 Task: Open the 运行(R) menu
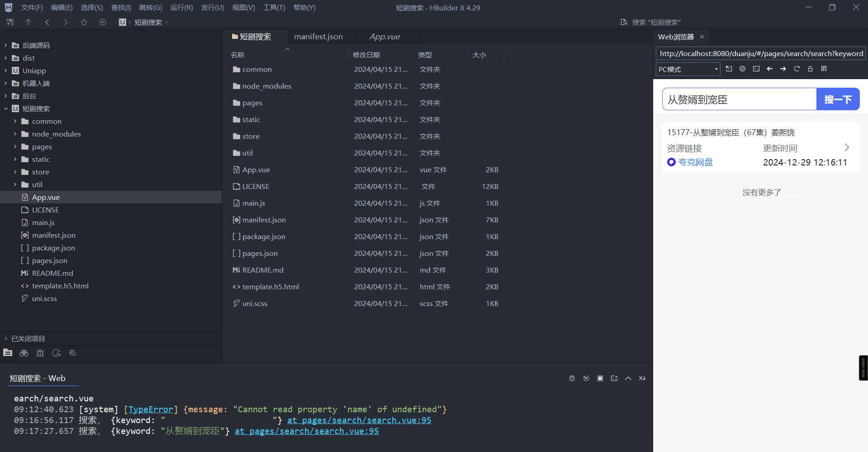click(x=181, y=8)
